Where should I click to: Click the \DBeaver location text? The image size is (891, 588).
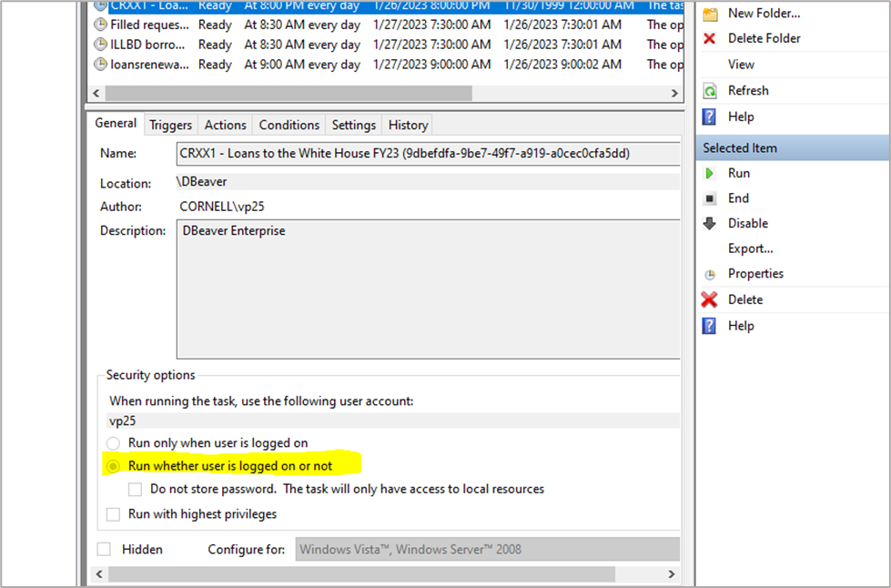[202, 182]
